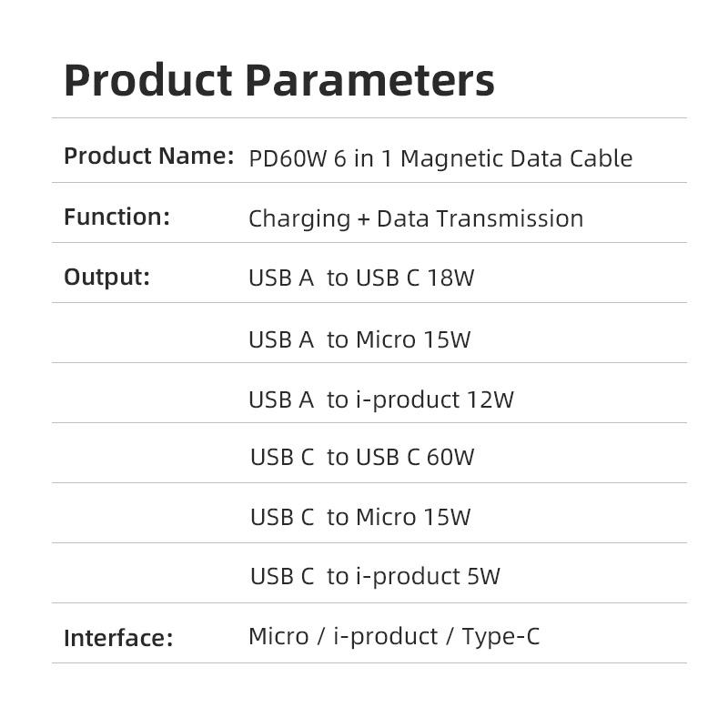
Task: Click the 18W wattage value
Action: (x=450, y=278)
